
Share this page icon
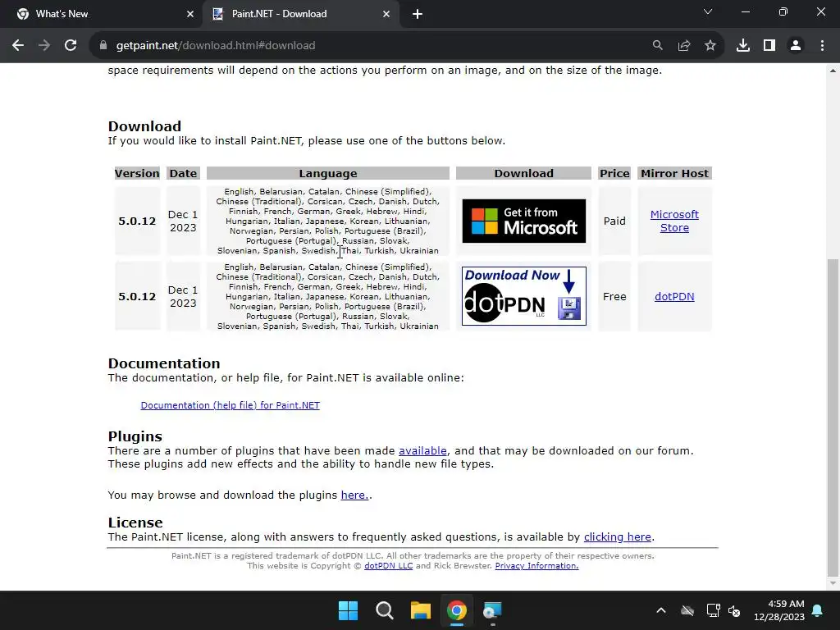(x=684, y=46)
